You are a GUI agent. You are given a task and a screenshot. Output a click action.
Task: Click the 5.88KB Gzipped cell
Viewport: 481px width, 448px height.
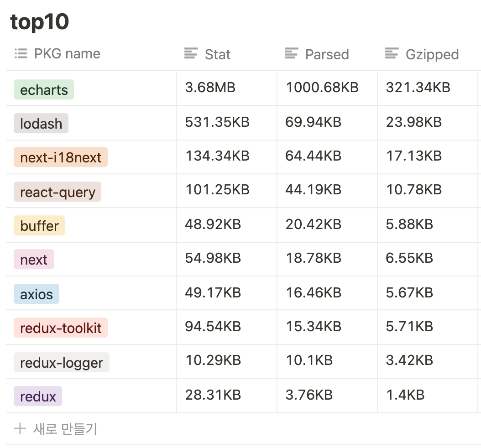click(428, 225)
